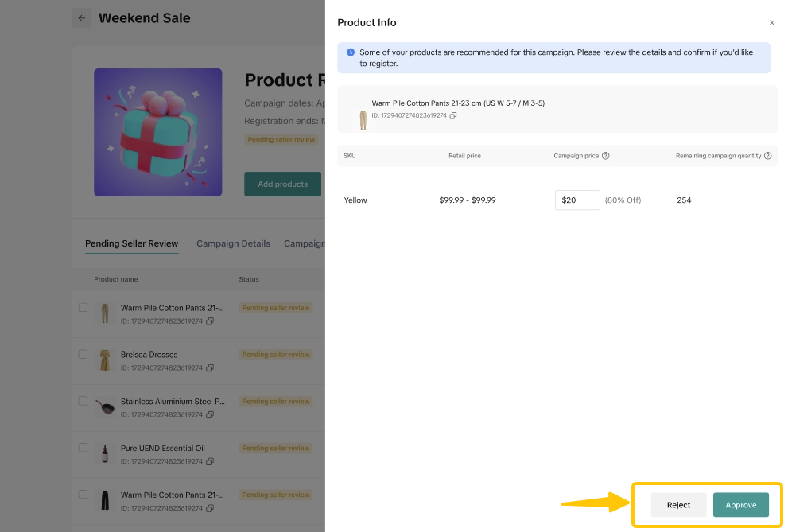Copy ID of Stainless Aluminium Steel Pan
Screen dimensions: 788x532
(210, 415)
